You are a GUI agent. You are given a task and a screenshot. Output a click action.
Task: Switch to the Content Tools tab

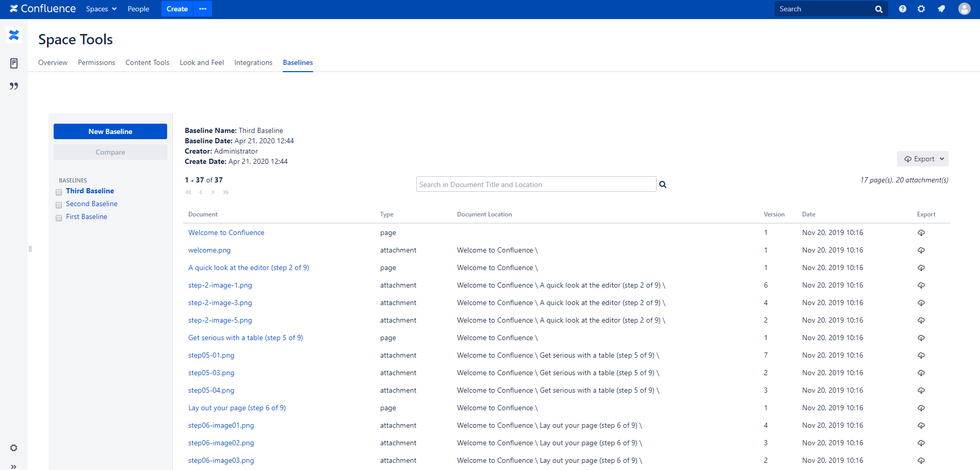point(147,62)
